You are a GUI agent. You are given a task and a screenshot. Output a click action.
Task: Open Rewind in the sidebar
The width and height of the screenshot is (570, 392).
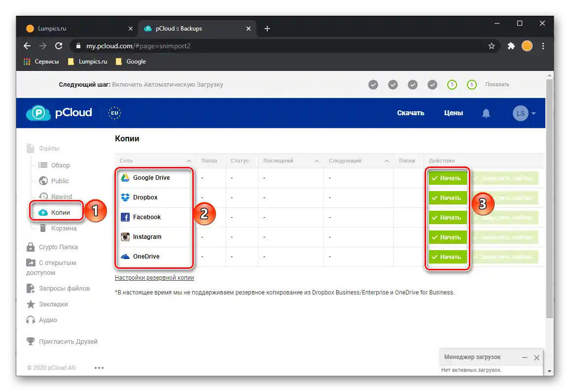[x=55, y=196]
